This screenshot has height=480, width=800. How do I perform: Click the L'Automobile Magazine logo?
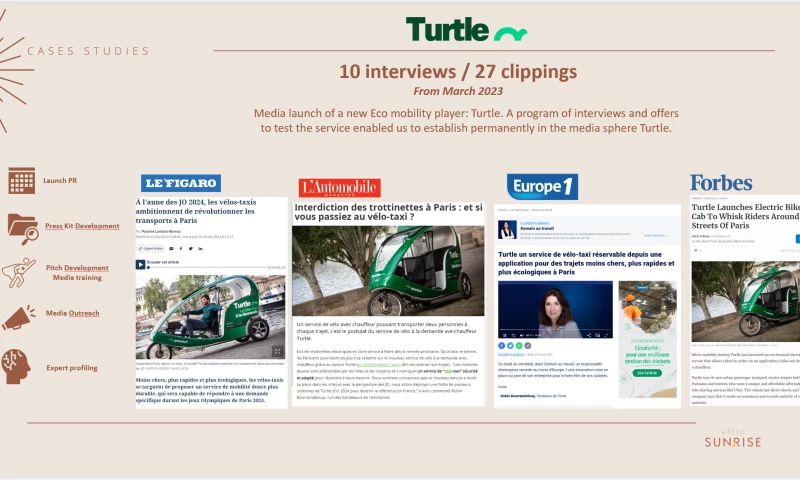click(x=339, y=188)
